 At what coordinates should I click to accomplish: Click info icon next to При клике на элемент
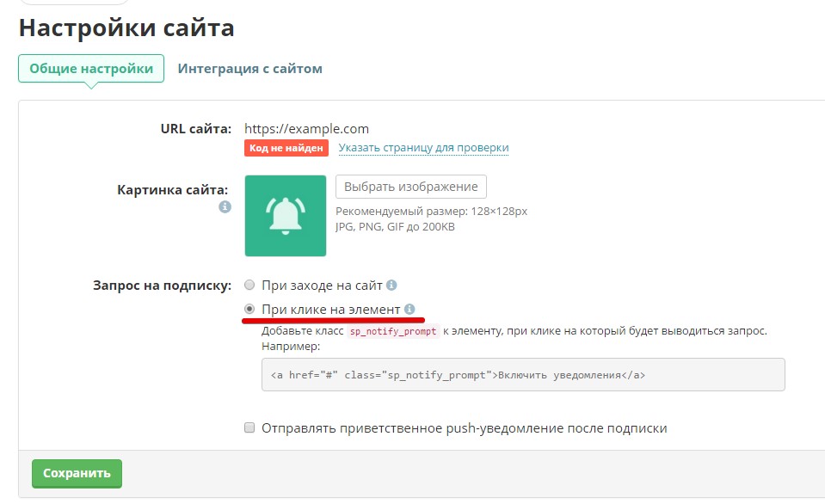point(409,310)
